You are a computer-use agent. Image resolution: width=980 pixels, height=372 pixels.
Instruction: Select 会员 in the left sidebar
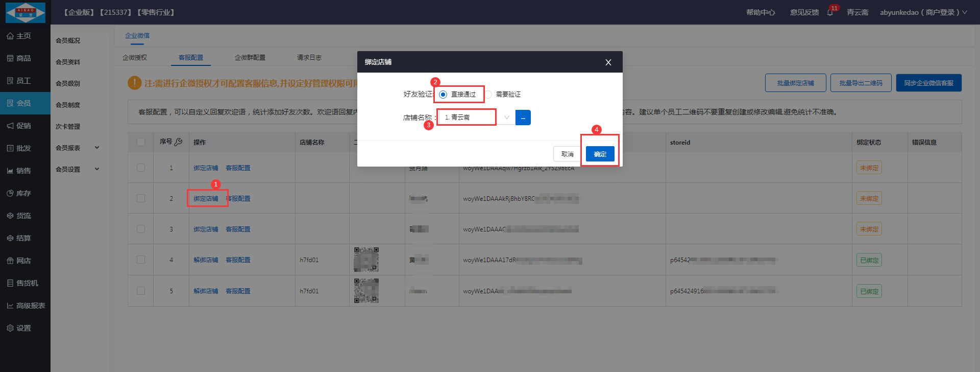coord(25,103)
